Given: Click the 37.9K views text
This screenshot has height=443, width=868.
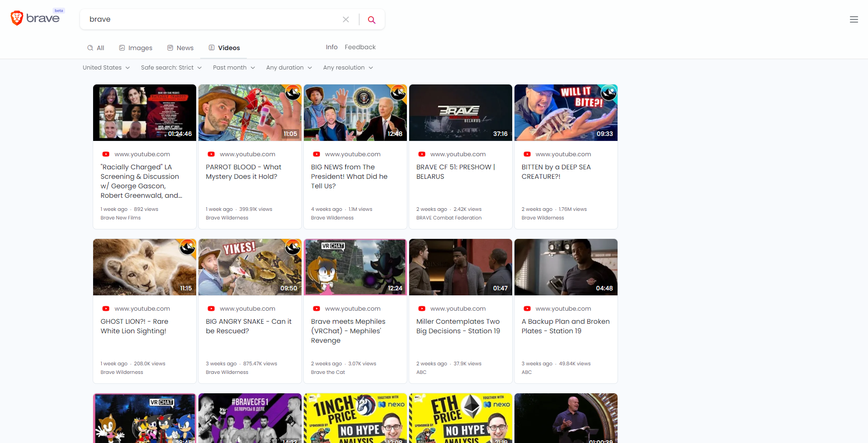Looking at the screenshot, I should coord(467,364).
